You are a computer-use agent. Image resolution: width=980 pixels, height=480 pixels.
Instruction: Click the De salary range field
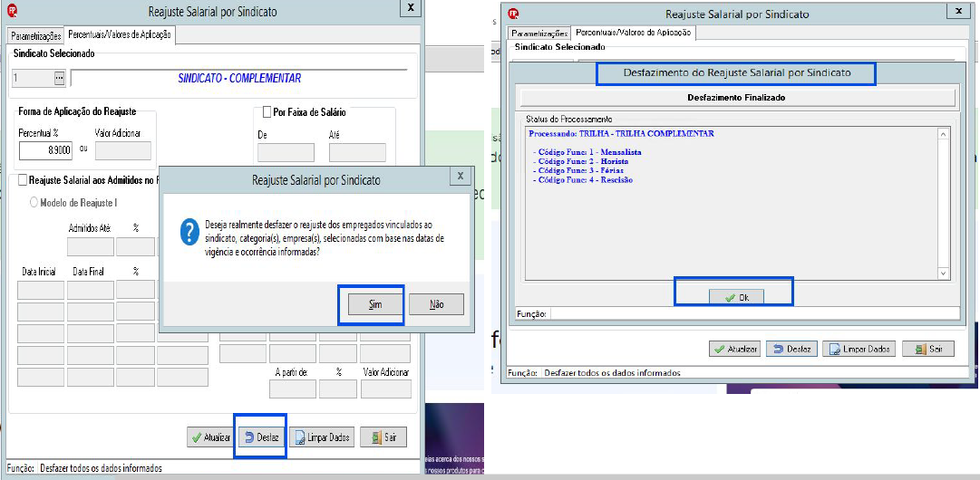pos(286,153)
